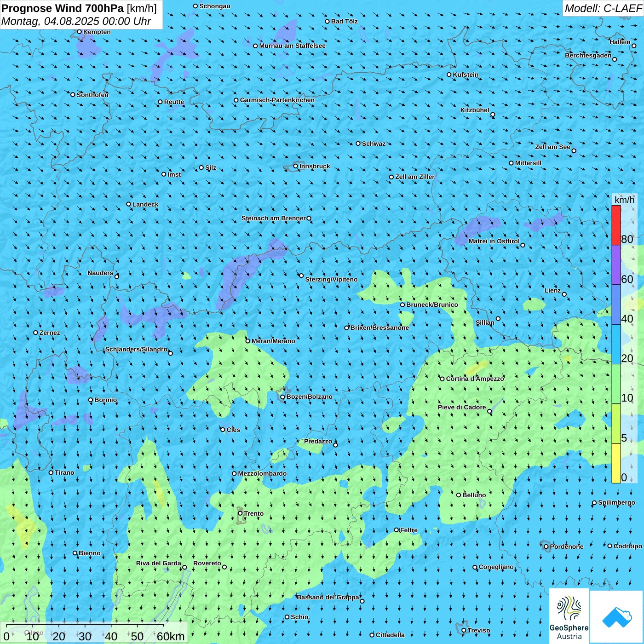Click the Modell: C-LAEF label
The image size is (644, 644).
pyautogui.click(x=603, y=8)
